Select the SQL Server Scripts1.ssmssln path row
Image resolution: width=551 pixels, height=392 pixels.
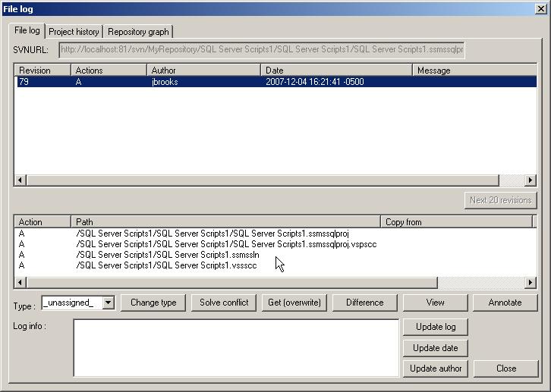167,256
